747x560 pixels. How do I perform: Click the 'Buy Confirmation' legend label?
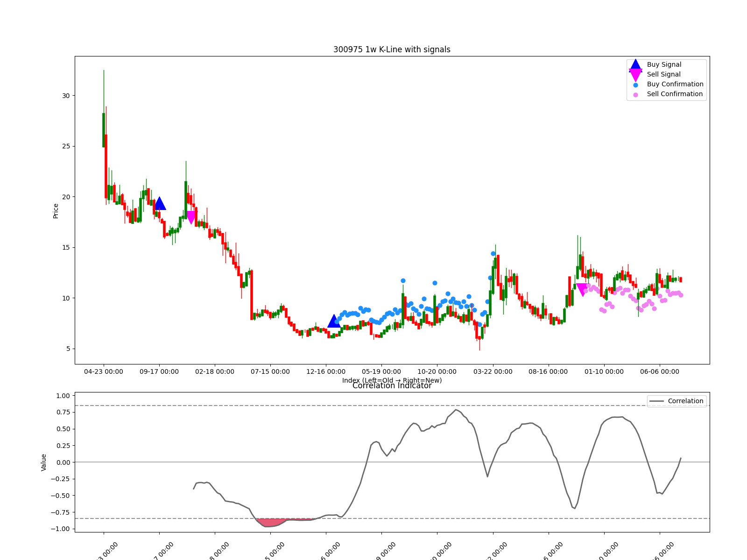point(675,84)
